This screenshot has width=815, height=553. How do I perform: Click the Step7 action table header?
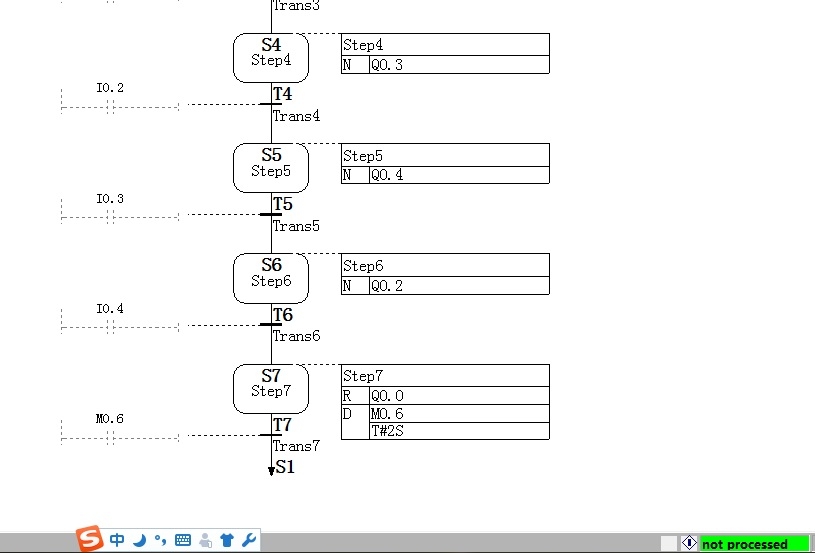[x=445, y=376]
